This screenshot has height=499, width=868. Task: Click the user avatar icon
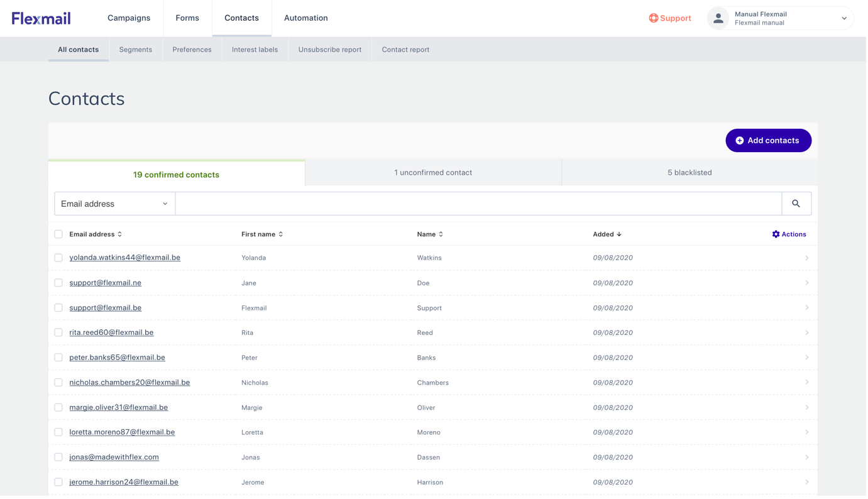(x=716, y=19)
